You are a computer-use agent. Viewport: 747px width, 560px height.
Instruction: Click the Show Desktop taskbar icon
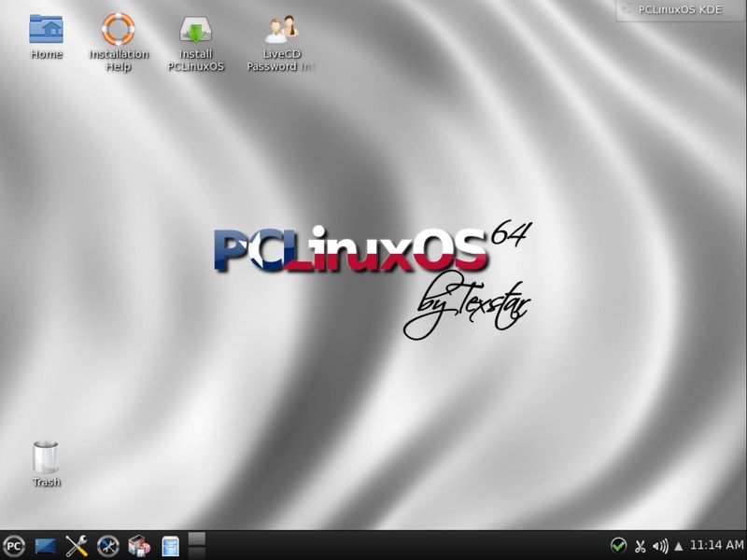45,546
